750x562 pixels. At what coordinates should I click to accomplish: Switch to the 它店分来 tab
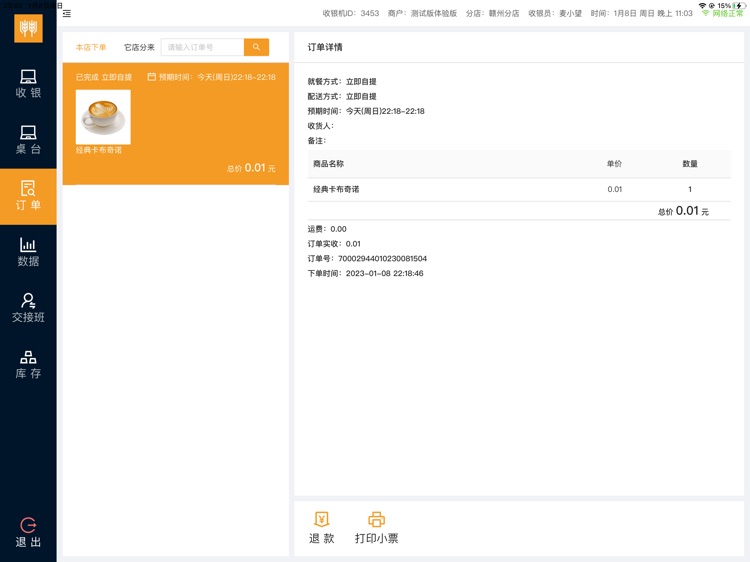pos(139,47)
